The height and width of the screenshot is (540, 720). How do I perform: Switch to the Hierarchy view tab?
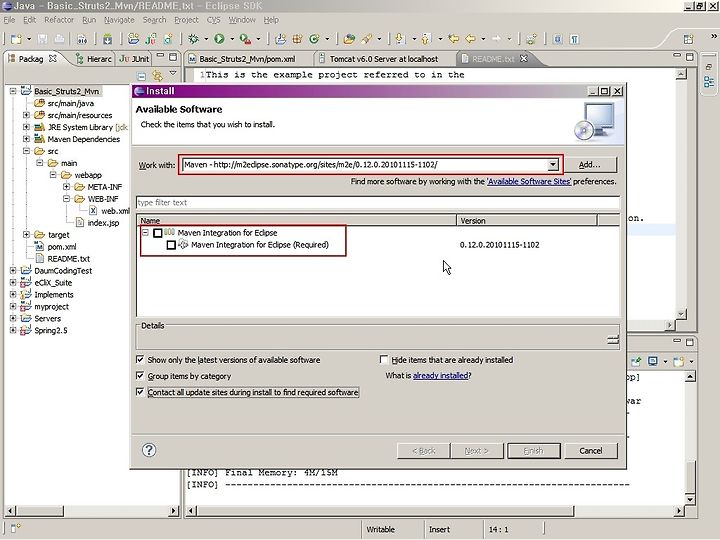coord(94,59)
